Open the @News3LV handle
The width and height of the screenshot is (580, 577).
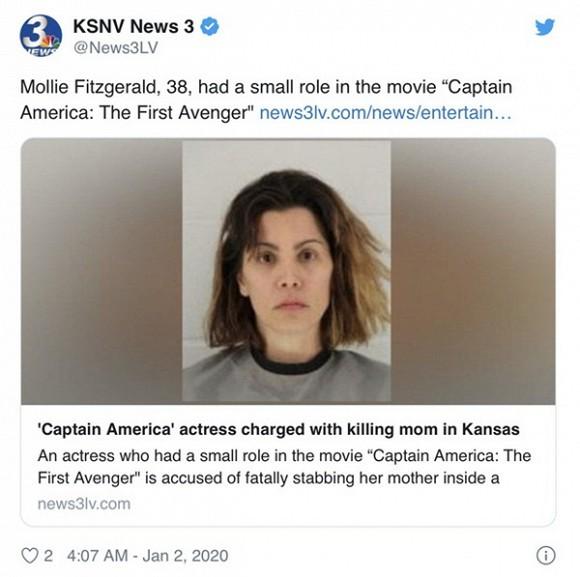pos(116,47)
